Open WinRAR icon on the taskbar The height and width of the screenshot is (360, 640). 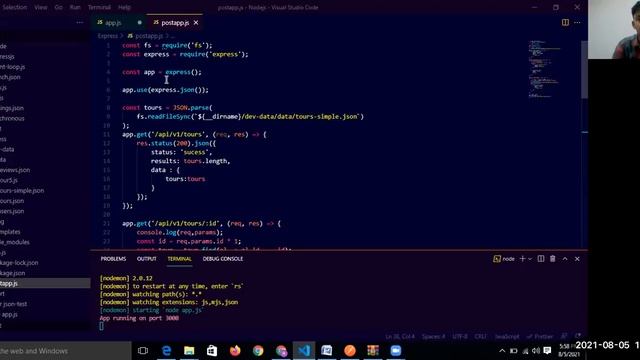tap(373, 351)
